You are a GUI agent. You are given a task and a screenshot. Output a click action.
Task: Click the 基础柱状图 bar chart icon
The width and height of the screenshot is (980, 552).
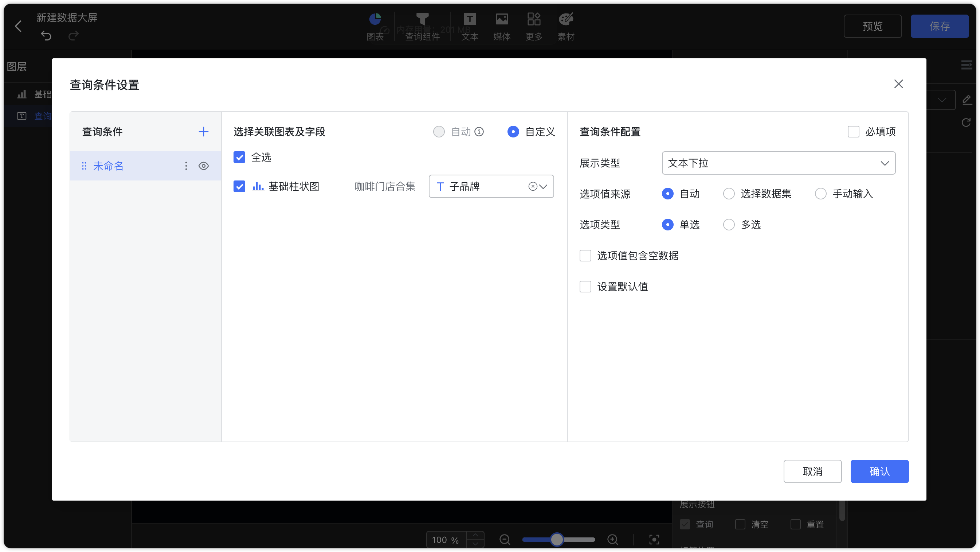pos(258,186)
